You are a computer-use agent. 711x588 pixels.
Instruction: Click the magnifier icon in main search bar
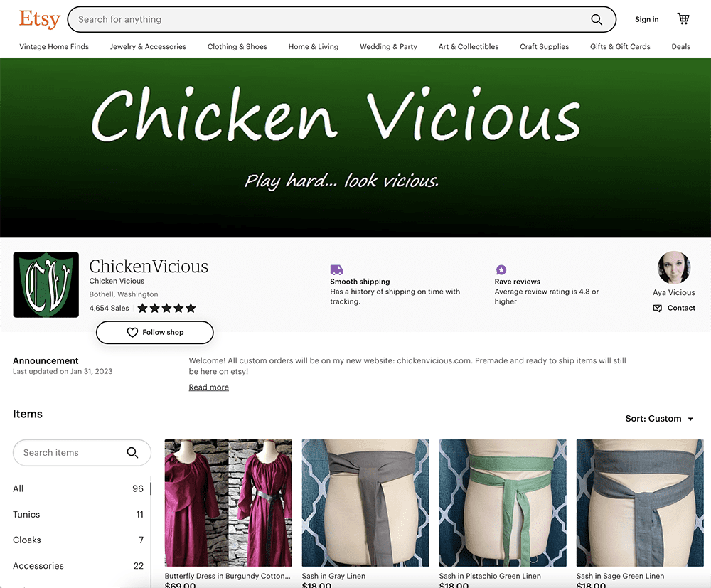(597, 19)
